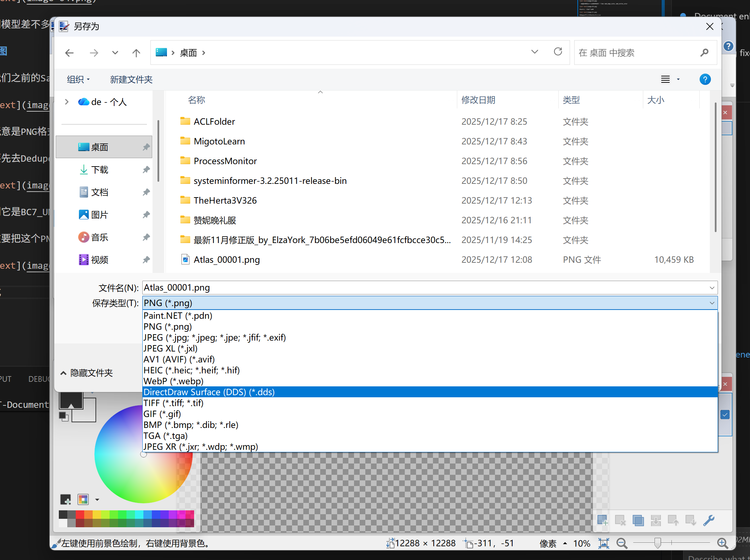Click the 新建文件夹 button

pos(131,80)
